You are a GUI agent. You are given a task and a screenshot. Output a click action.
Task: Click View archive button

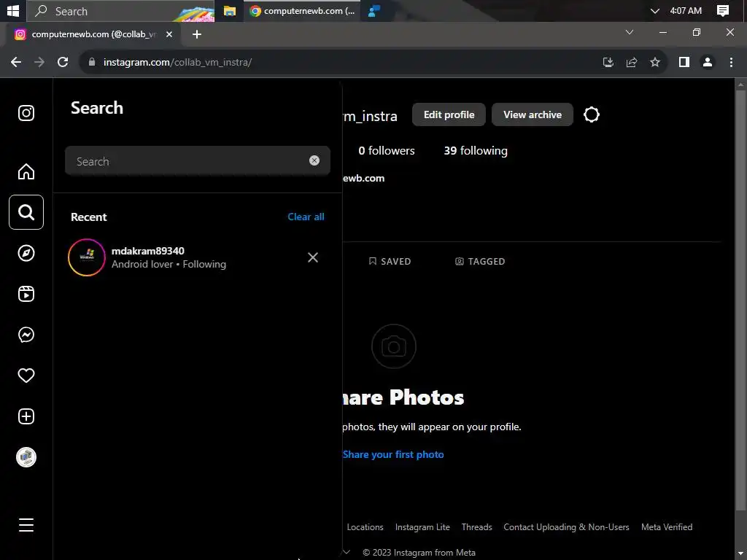pyautogui.click(x=532, y=114)
